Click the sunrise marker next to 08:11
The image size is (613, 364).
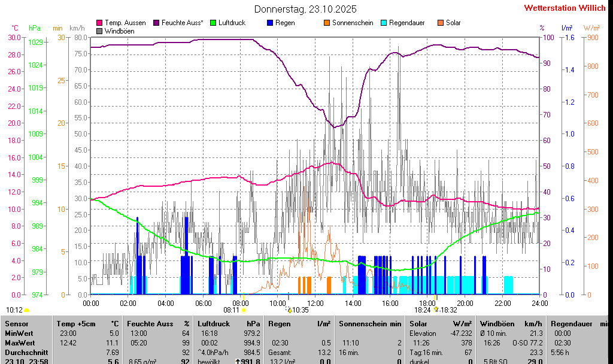pyautogui.click(x=244, y=310)
